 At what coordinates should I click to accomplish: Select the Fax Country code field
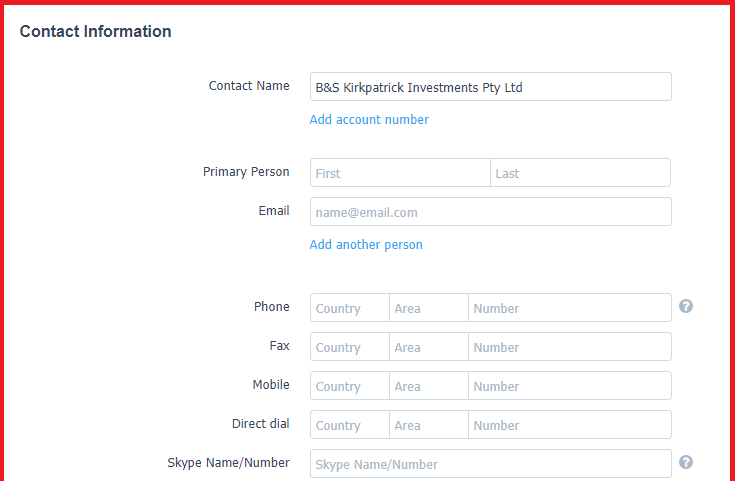point(350,347)
